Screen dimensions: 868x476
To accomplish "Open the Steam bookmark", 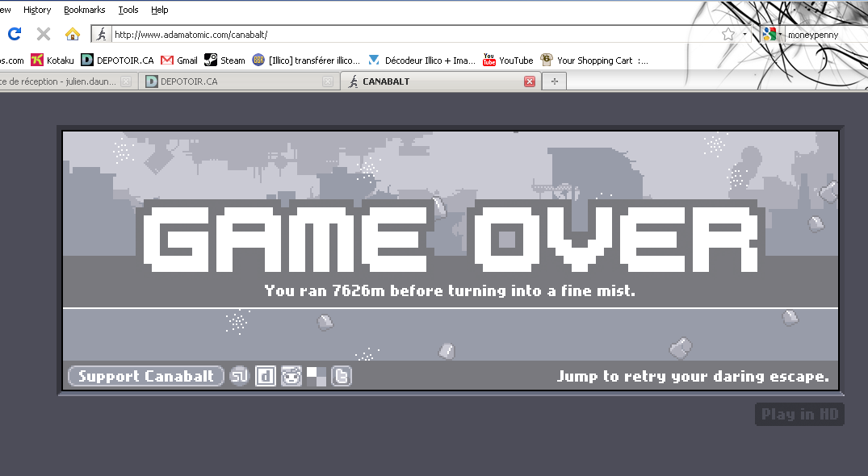I will (x=224, y=61).
